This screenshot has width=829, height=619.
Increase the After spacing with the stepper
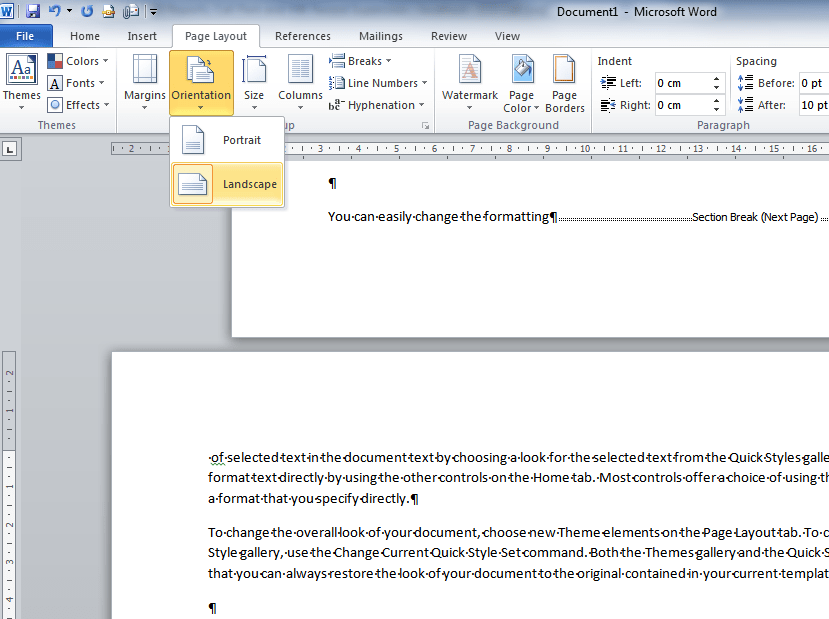click(827, 99)
